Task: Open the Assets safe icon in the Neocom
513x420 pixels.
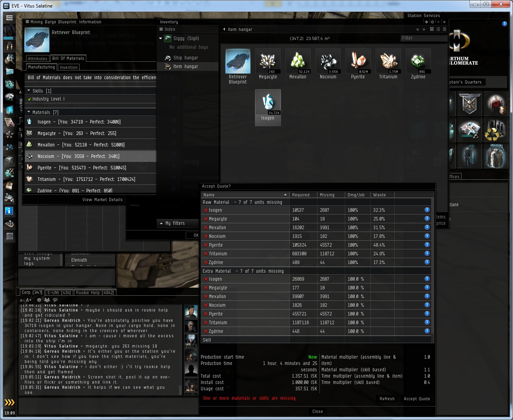Action: [9, 160]
